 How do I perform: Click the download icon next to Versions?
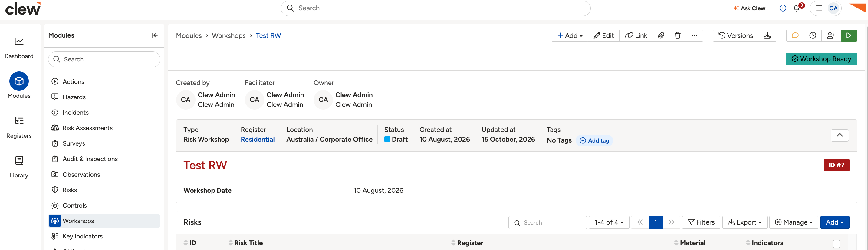pyautogui.click(x=767, y=35)
